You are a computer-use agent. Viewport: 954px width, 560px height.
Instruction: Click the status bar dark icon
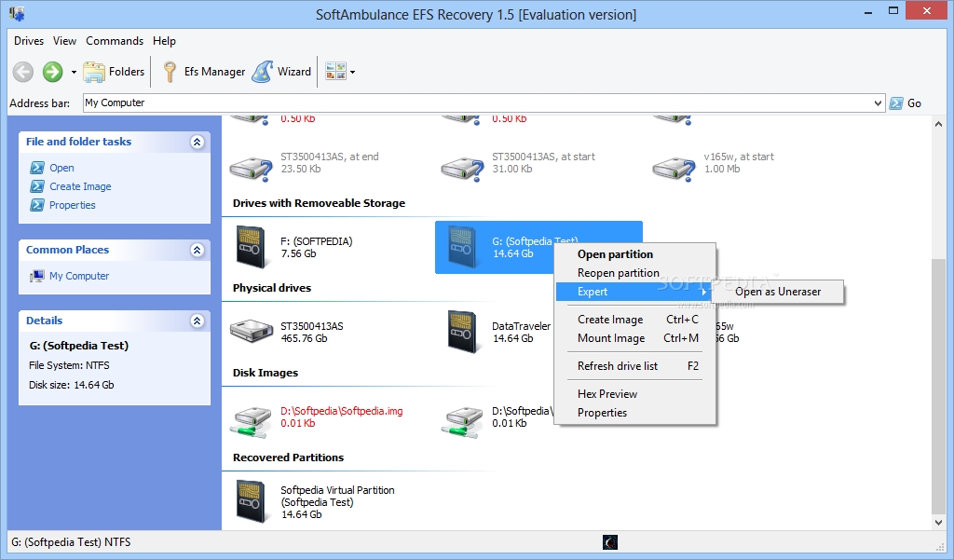[x=610, y=542]
